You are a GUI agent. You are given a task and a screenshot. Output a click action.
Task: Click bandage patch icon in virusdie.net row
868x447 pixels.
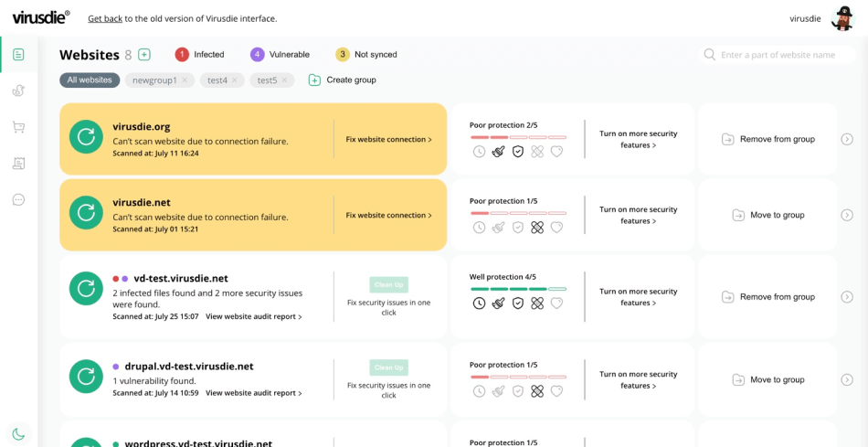click(537, 227)
